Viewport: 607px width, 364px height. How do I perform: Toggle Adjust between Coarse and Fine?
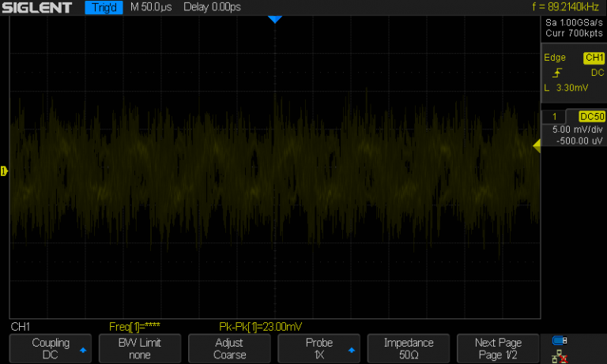[x=229, y=348]
